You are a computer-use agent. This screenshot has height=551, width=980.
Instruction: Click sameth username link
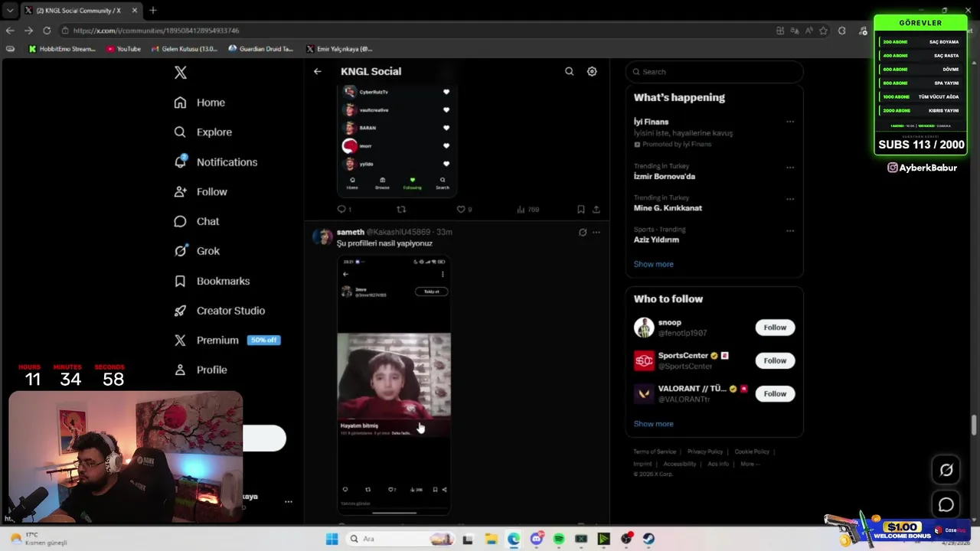tap(351, 232)
